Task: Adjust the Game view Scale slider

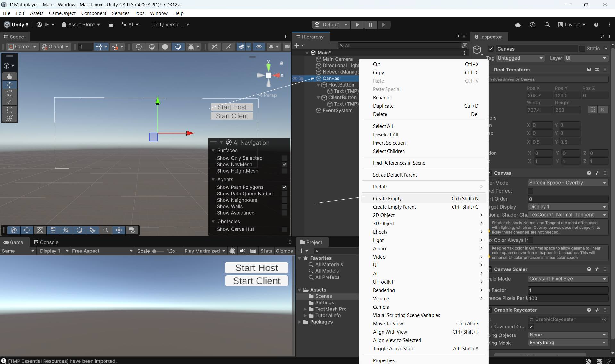Action: pyautogui.click(x=154, y=251)
